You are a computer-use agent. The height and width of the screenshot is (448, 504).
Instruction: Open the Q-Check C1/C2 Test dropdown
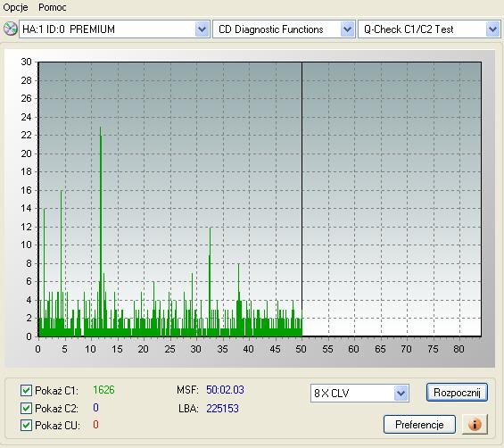(x=493, y=29)
